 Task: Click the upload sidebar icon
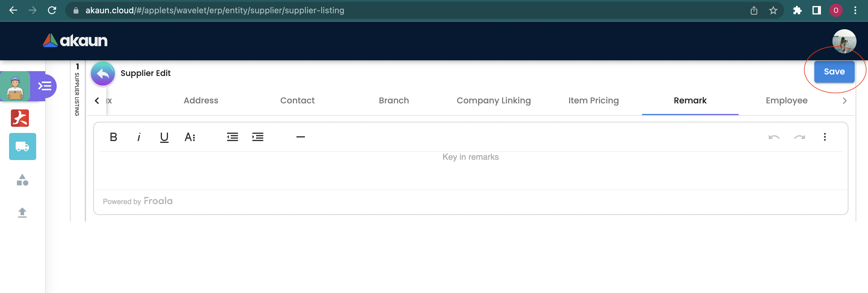click(x=22, y=213)
